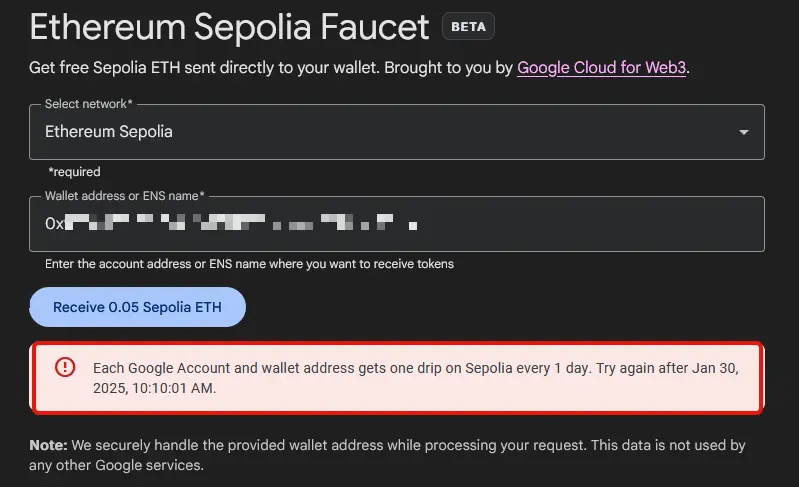Click the BETA badge beside the title

pyautogui.click(x=468, y=27)
